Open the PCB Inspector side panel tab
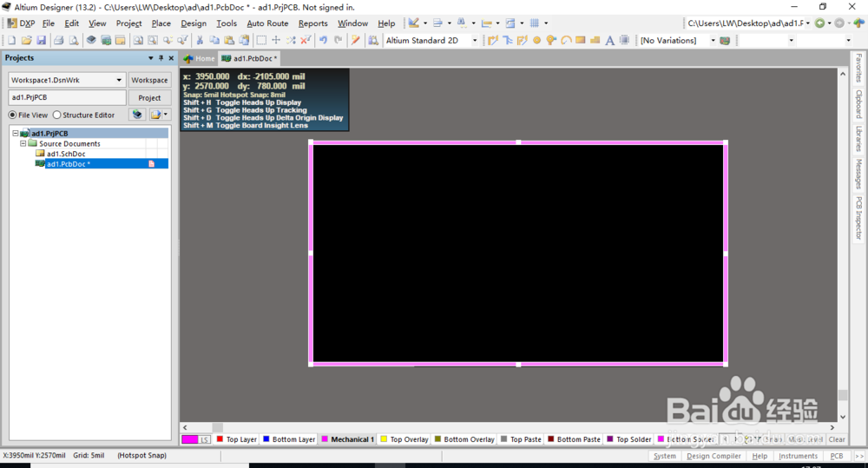This screenshot has width=868, height=468. click(858, 218)
